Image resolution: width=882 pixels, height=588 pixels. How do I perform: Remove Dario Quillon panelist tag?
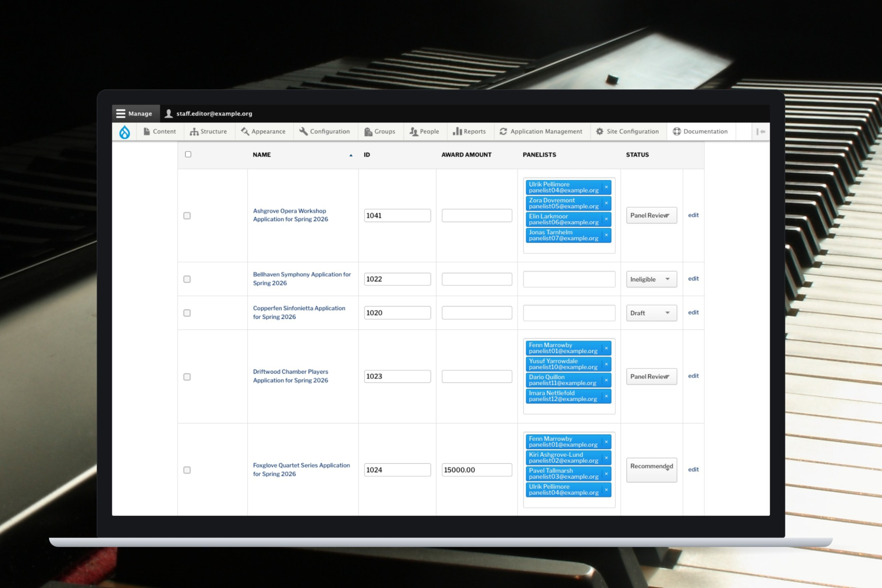606,380
